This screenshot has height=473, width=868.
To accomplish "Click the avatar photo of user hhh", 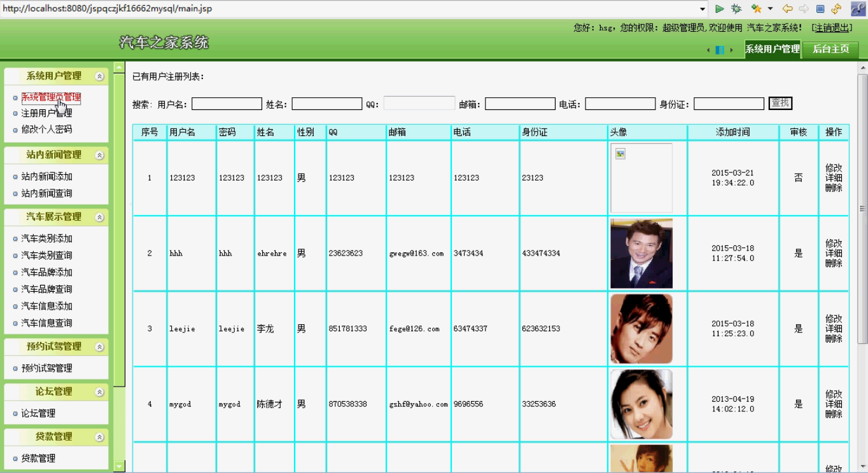I will pos(641,254).
